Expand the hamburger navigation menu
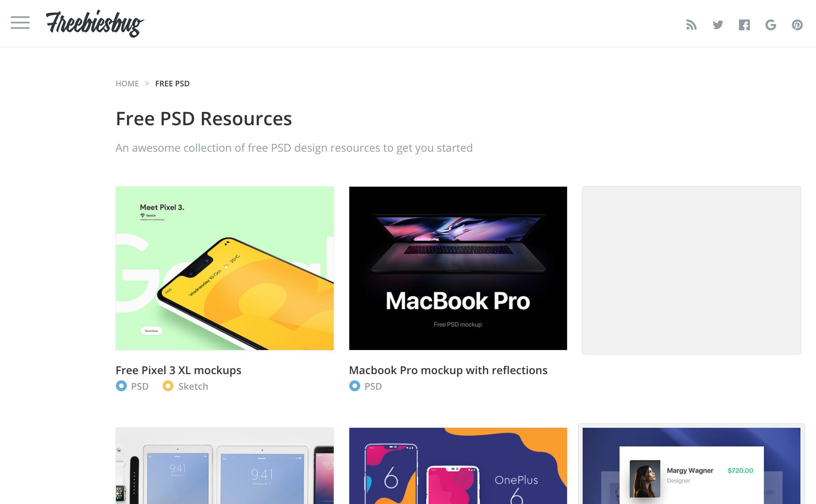Screen dimensions: 816x504 click(20, 23)
